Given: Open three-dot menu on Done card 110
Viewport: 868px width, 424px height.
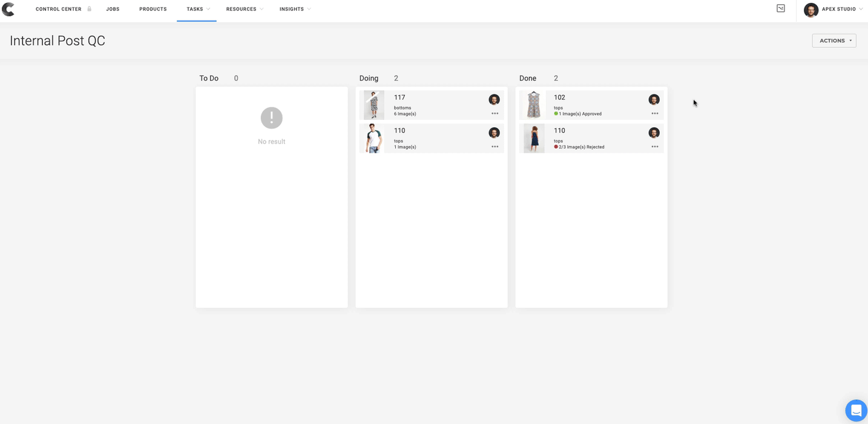Looking at the screenshot, I should point(654,147).
